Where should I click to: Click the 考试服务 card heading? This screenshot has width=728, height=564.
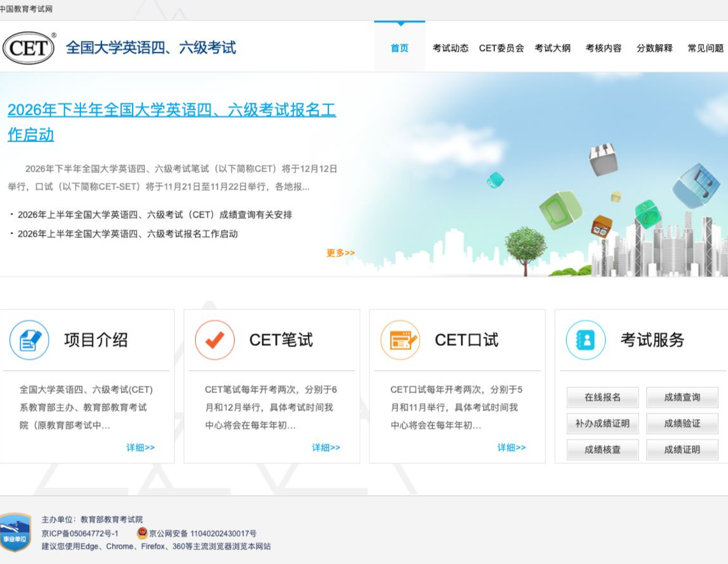[652, 340]
